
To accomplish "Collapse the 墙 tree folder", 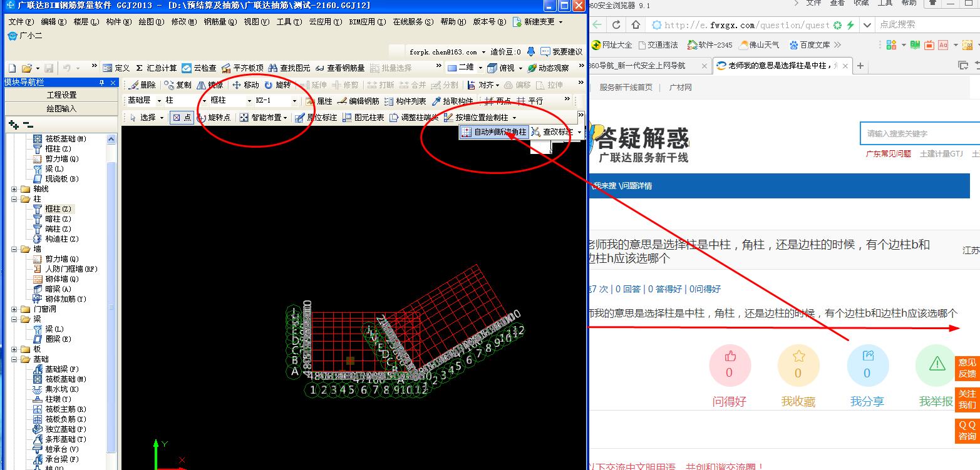I will coord(14,249).
